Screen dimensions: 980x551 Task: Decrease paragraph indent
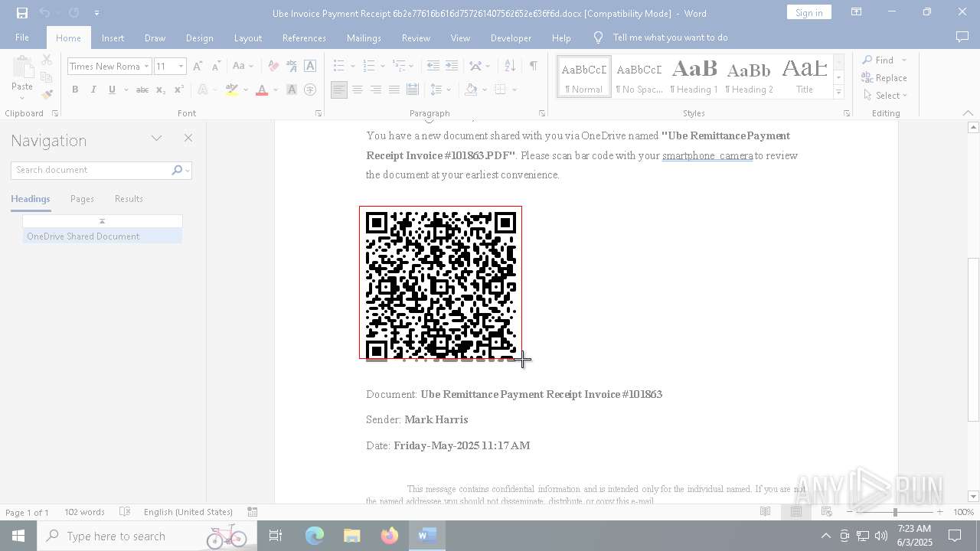coord(433,67)
